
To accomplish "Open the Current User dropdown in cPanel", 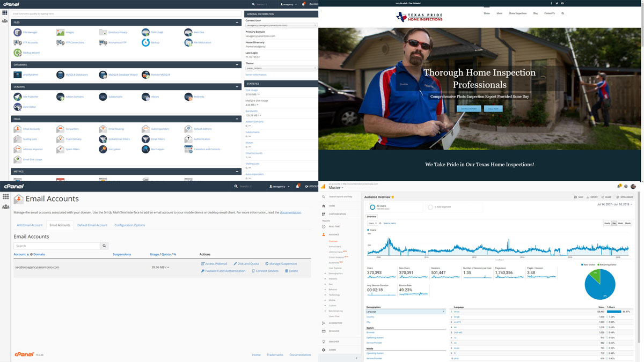I will 281,25.
